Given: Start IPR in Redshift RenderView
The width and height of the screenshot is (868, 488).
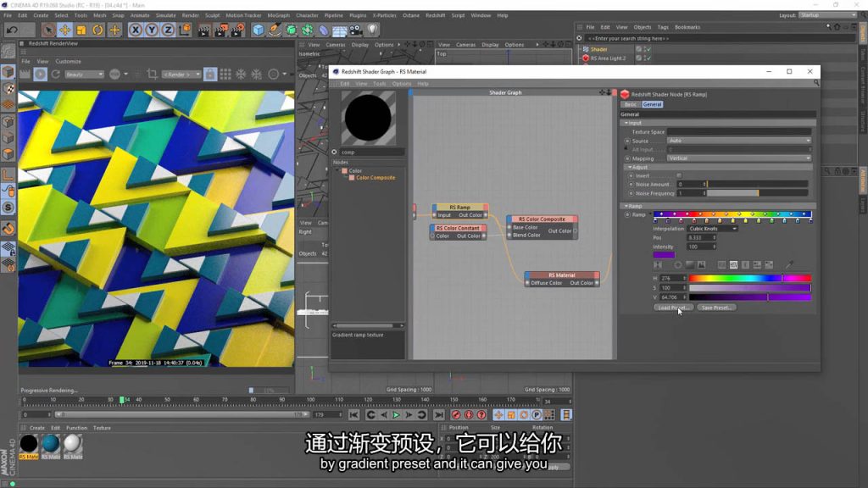Looking at the screenshot, I should pos(41,75).
